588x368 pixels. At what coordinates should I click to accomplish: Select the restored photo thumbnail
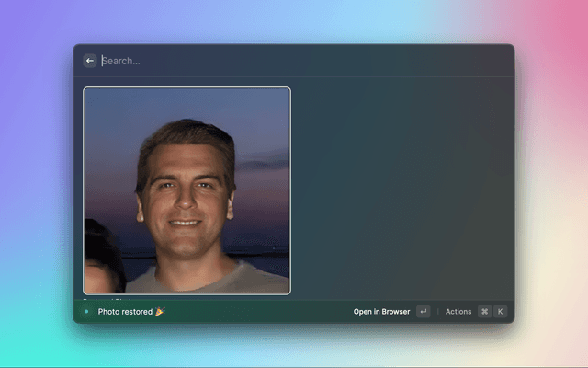click(x=187, y=190)
